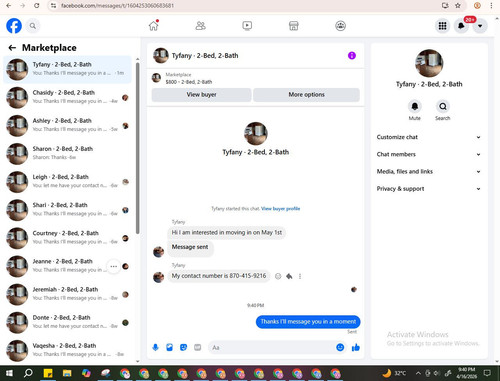
Task: Open the Leigh 2-Bed, 2-Bath conversation
Action: pyautogui.click(x=67, y=182)
